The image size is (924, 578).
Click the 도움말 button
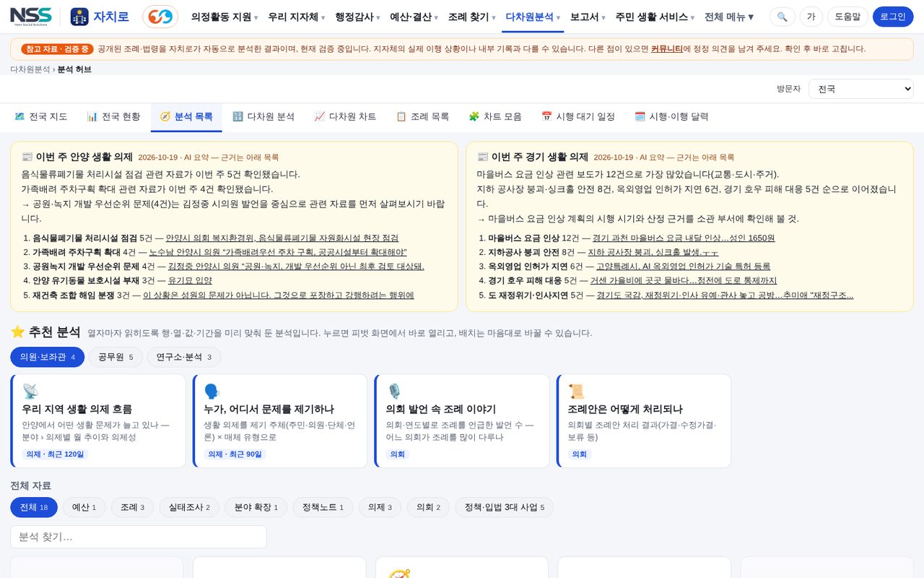(847, 17)
